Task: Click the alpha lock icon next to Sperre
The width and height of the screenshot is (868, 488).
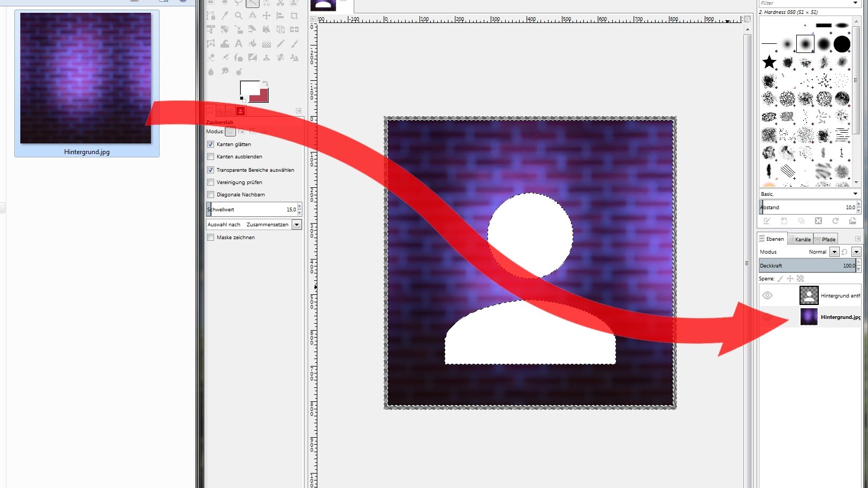Action: (800, 278)
